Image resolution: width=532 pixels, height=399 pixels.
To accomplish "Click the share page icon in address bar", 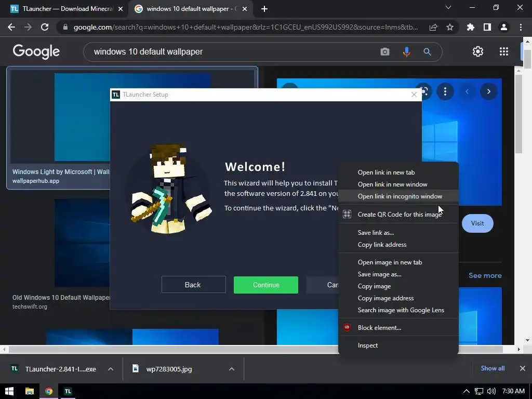I will click(433, 27).
